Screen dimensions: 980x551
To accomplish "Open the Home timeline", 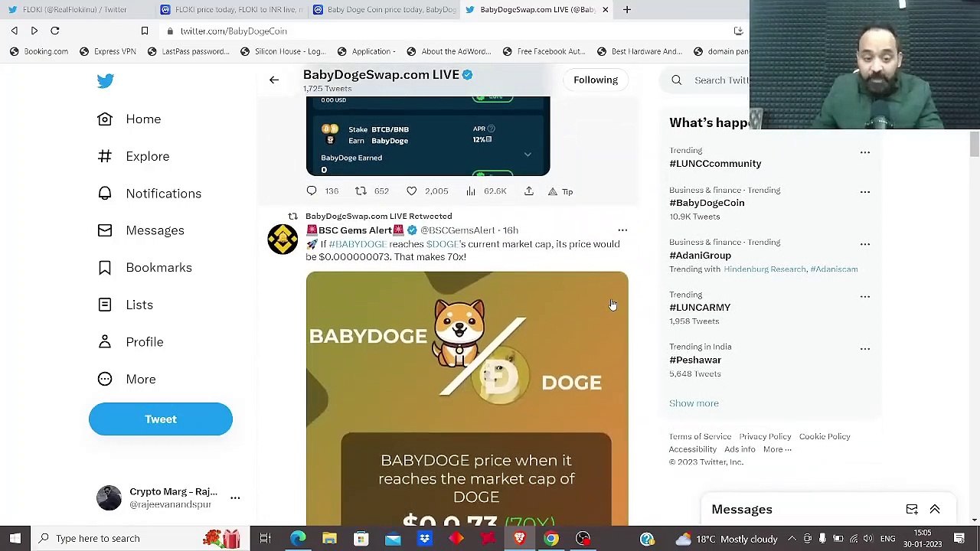I will (x=129, y=119).
